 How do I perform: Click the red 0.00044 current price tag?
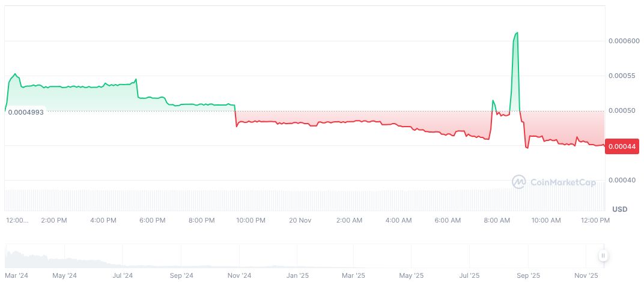point(622,146)
